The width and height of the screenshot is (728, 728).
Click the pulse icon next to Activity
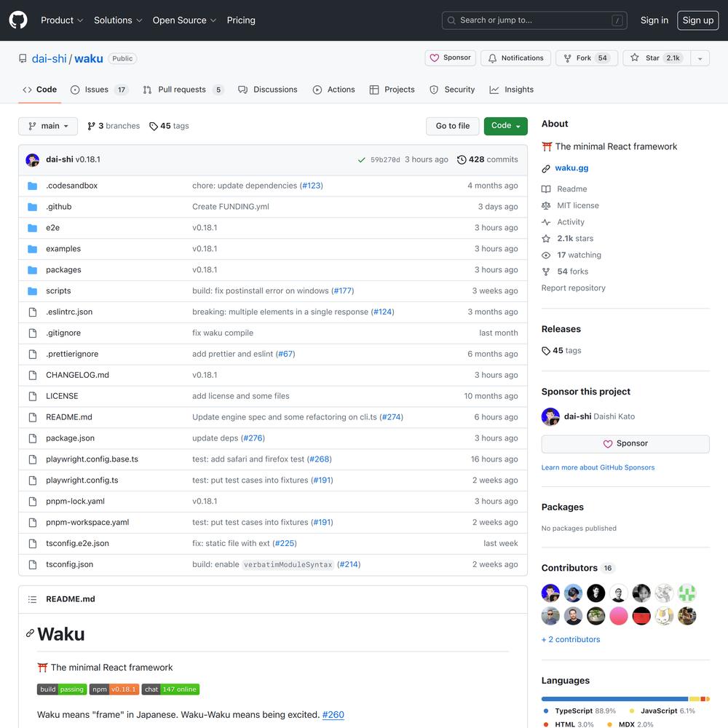point(546,222)
